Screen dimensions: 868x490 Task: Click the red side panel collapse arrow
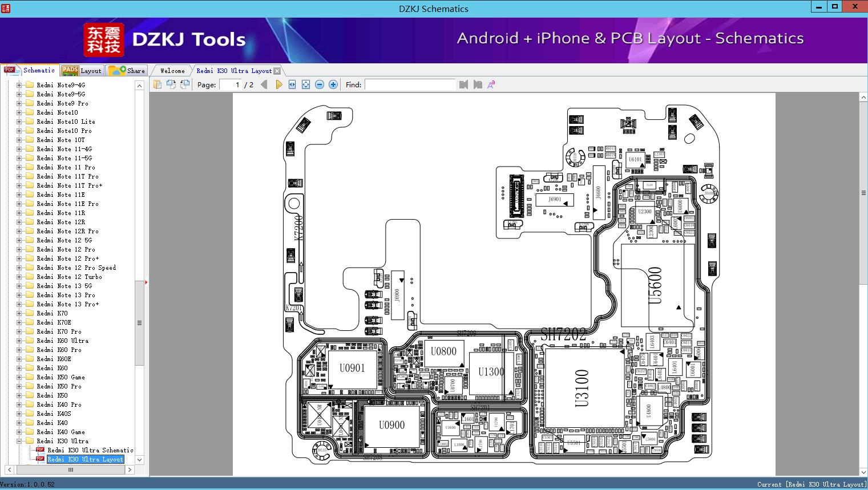147,282
